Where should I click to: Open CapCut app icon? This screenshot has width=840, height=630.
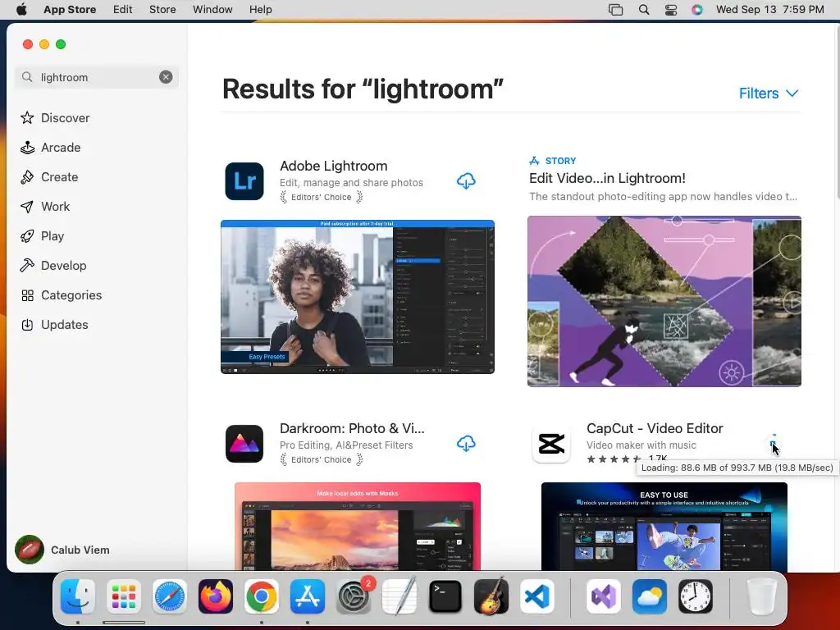tap(551, 444)
